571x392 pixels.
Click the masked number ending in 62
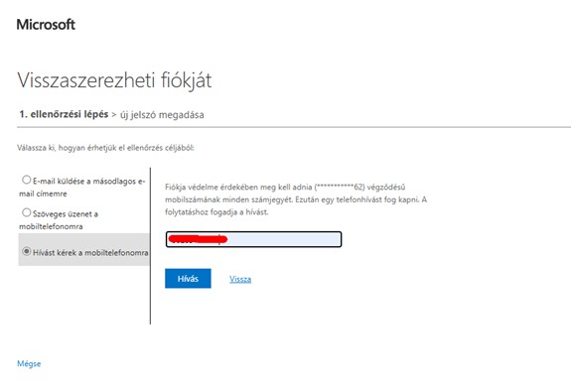tap(340, 188)
